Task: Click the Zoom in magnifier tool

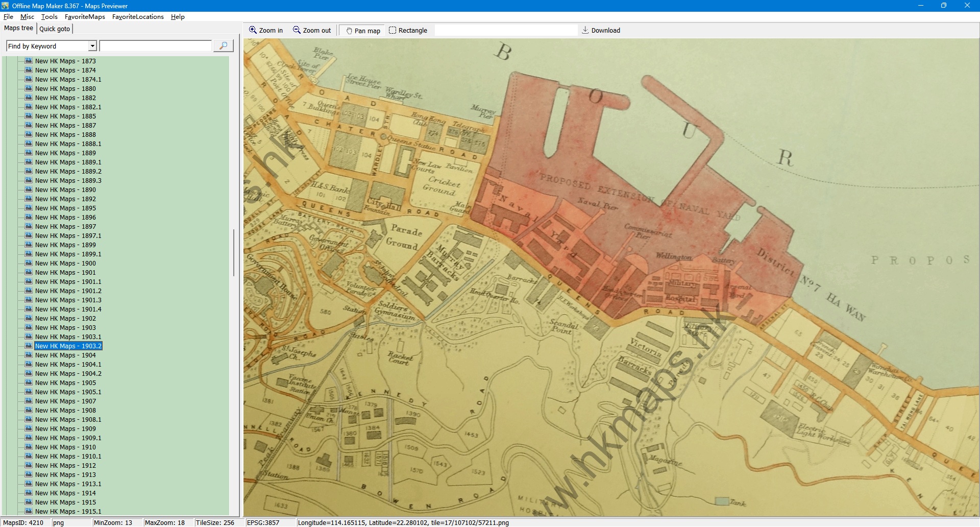Action: click(265, 31)
